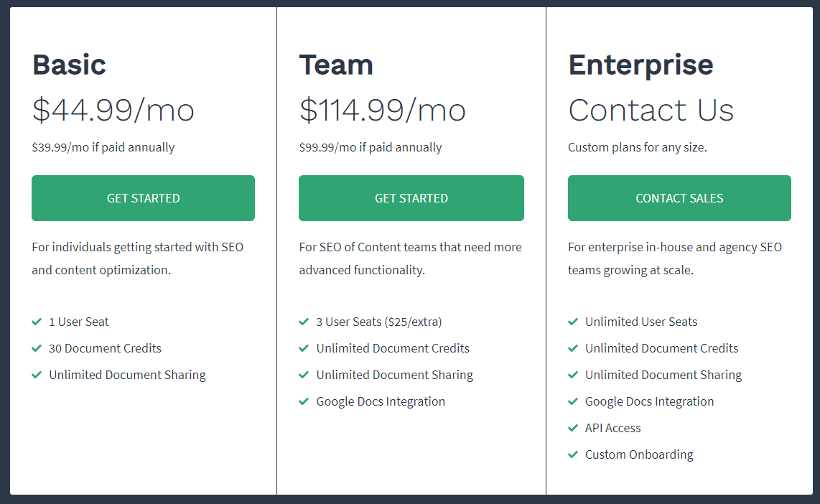
Task: Select the Team plan heading
Action: [336, 65]
